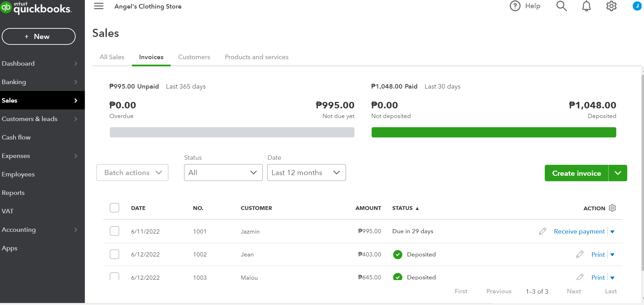
Task: Switch to the Customers tab
Action: (194, 57)
